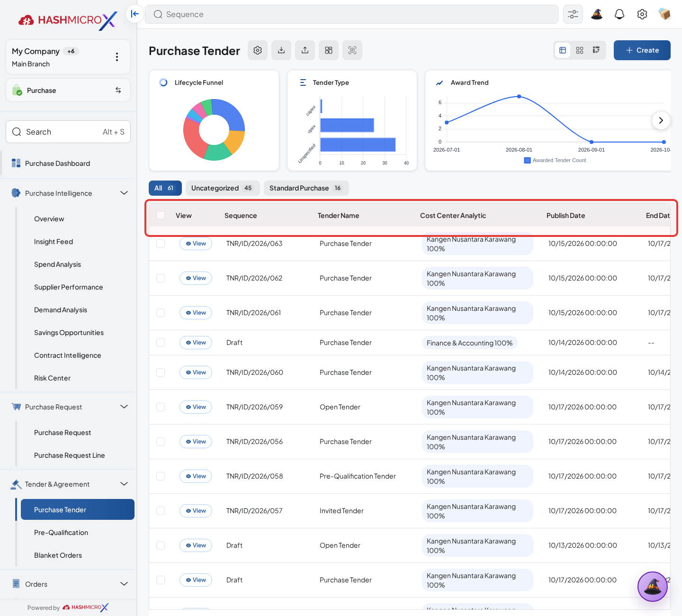The width and height of the screenshot is (682, 616).
Task: Open Purchase Dashboard menu item
Action: 68,163
